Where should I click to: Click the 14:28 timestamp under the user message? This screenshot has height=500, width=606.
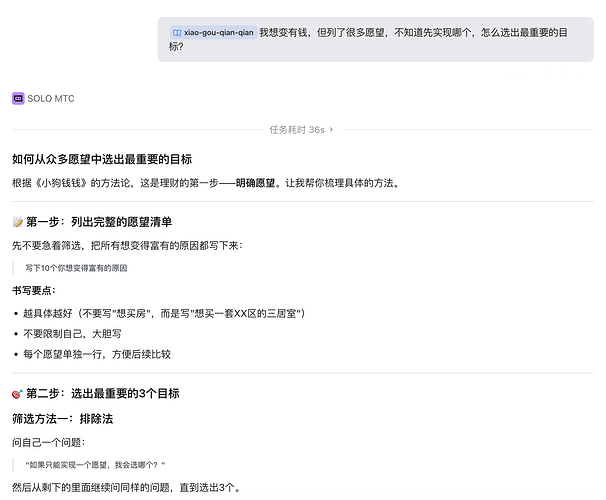(x=516, y=75)
